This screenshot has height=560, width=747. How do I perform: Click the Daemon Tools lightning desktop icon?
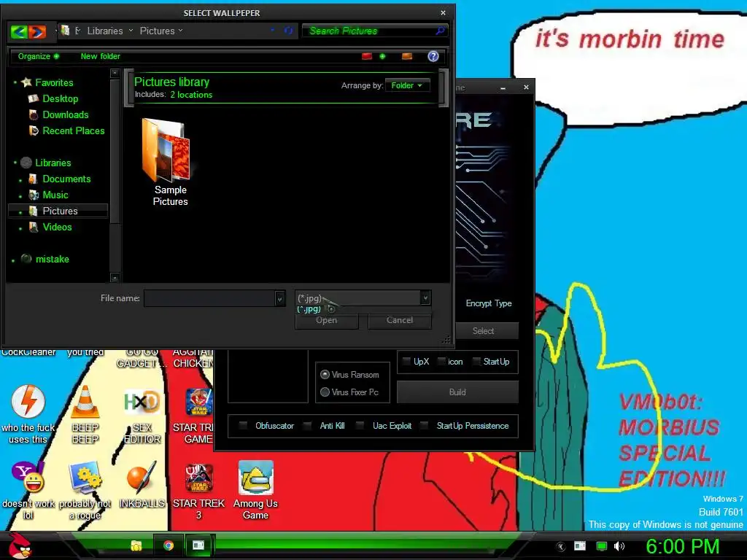[x=28, y=402]
